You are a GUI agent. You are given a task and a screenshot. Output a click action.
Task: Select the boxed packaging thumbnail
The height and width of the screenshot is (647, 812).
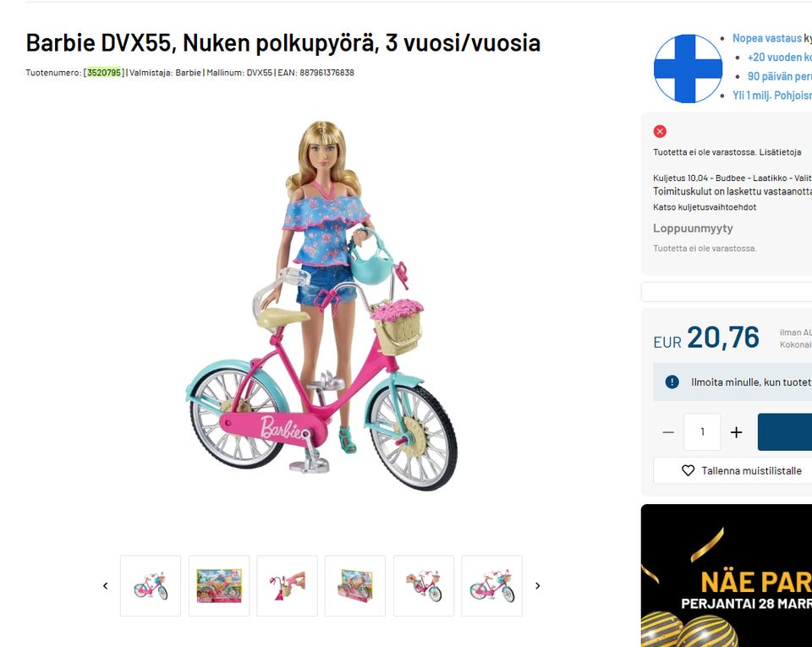(x=219, y=586)
